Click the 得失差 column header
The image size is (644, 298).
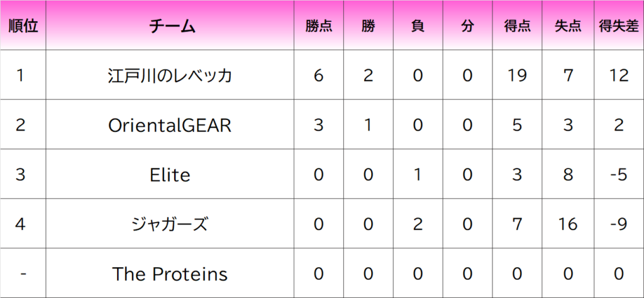619,26
